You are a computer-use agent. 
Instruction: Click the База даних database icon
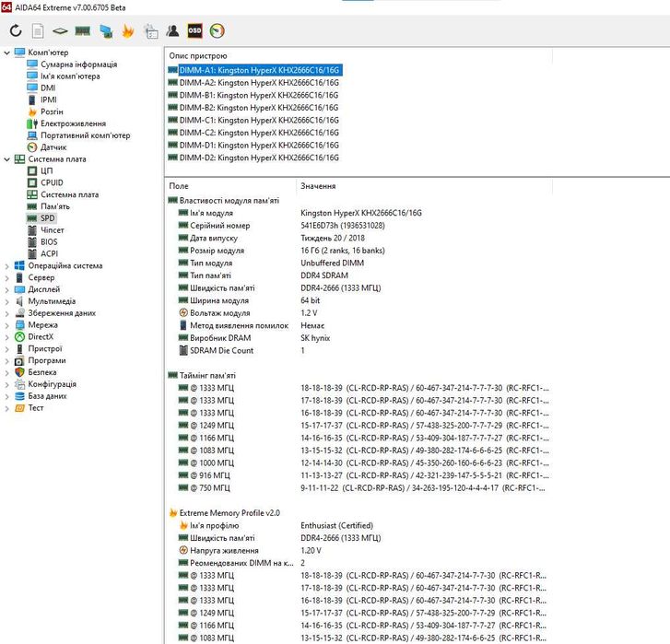click(19, 396)
